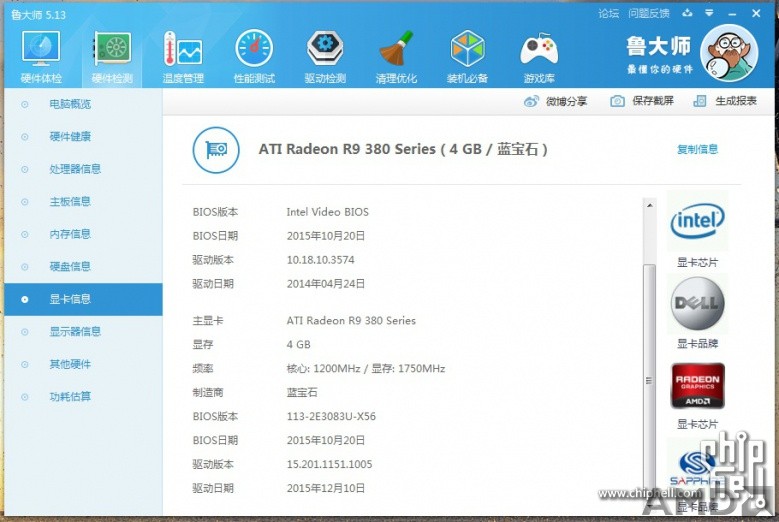Open the title bar dropdown menu arrow
779x522 pixels.
[x=709, y=13]
